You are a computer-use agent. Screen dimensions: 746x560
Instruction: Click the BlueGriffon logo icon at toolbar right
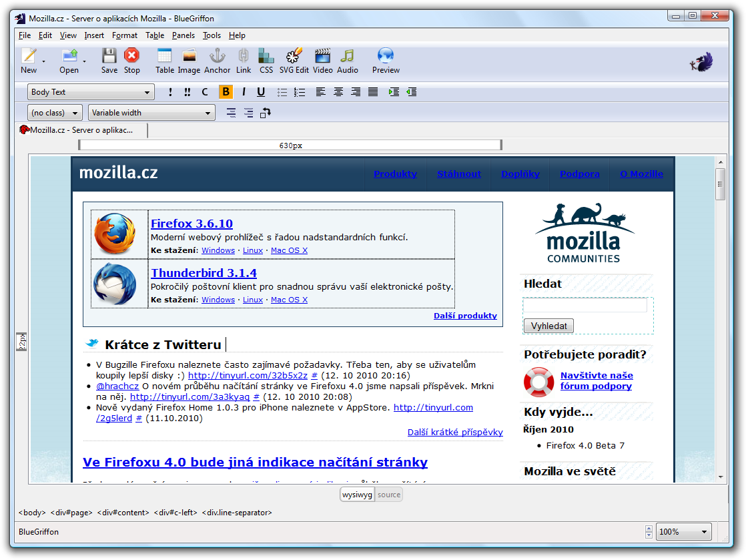coord(702,62)
